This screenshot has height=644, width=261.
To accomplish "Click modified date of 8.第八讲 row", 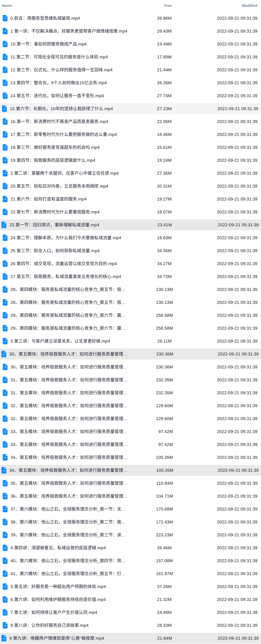I will point(237,625).
